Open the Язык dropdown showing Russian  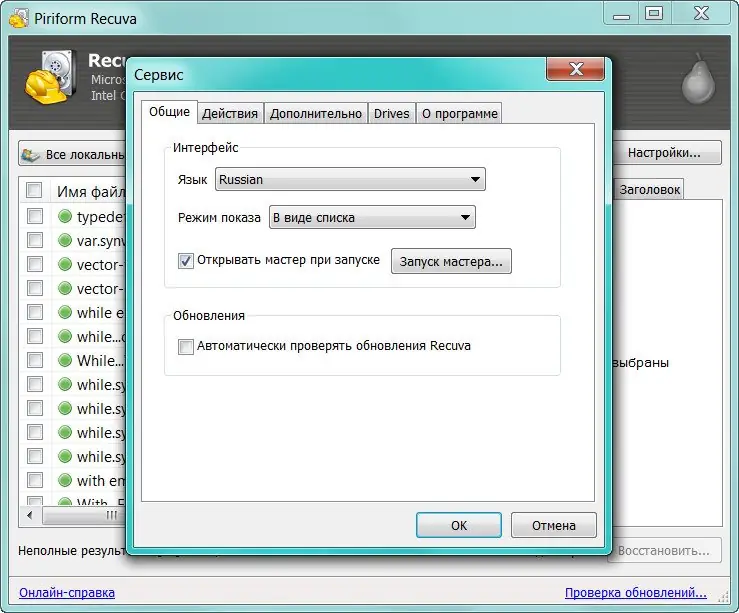click(350, 180)
